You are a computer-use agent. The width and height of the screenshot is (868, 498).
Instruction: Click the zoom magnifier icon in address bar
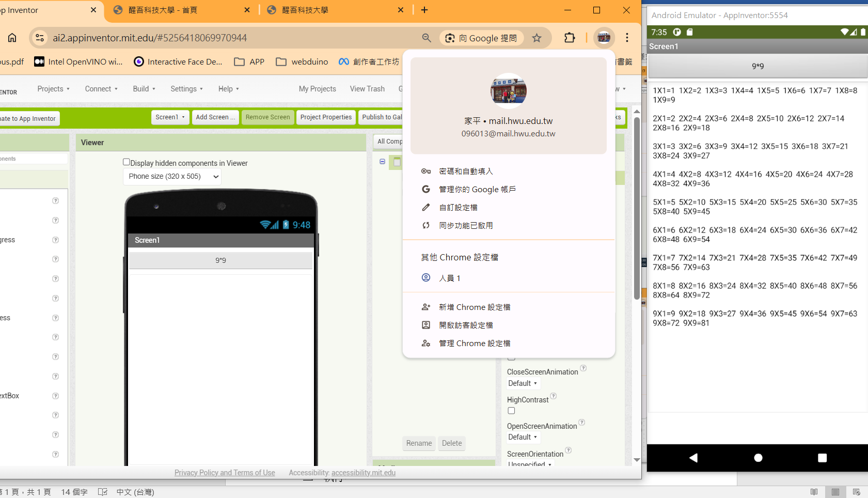[x=427, y=38]
